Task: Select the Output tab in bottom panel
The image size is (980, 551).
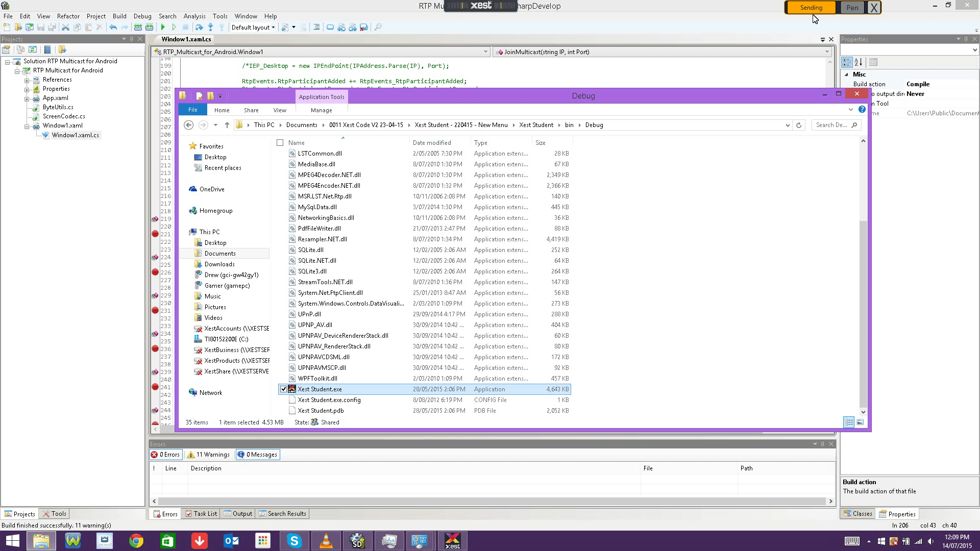Action: pos(241,513)
